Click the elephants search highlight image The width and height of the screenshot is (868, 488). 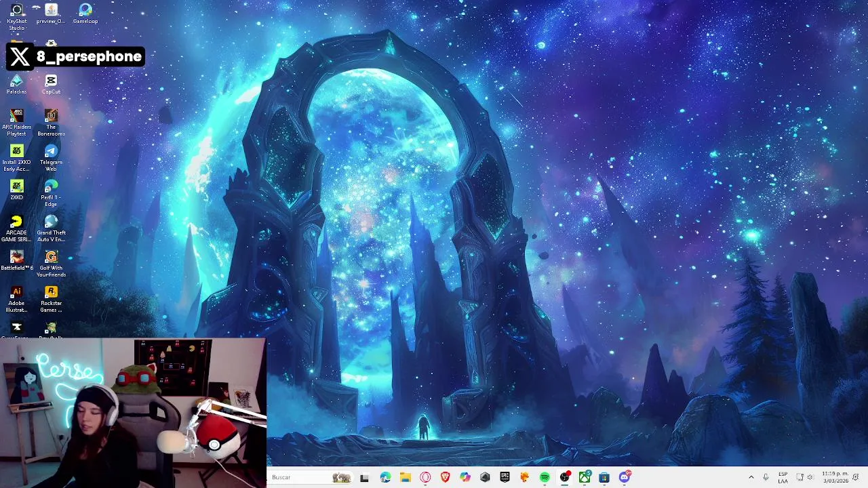[x=342, y=477]
